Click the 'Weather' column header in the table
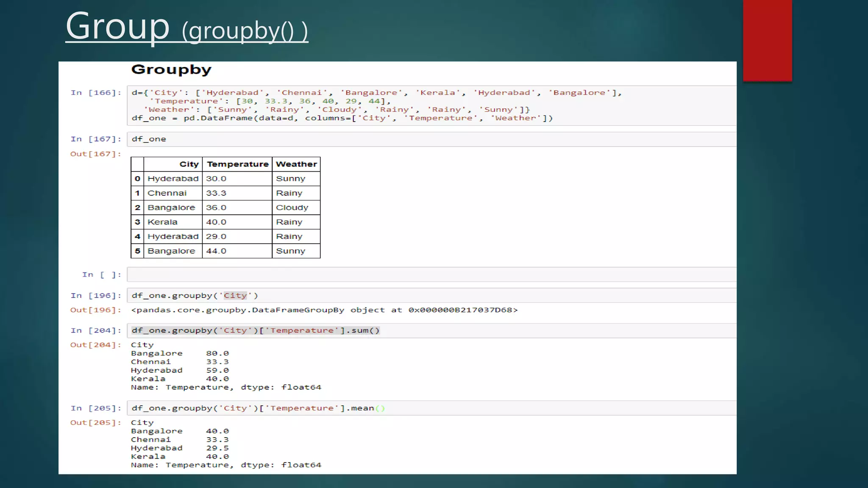The height and width of the screenshot is (488, 868). [x=296, y=164]
